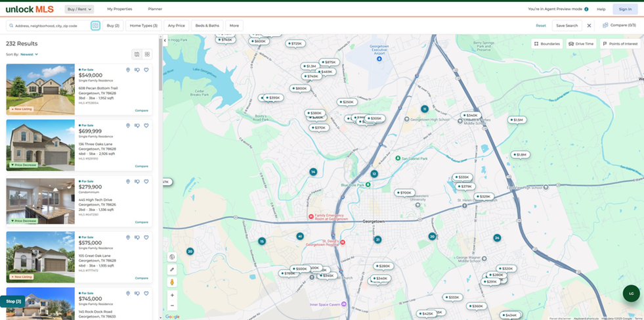Expand the Home Types (3) filter
Image resolution: width=644 pixels, height=320 pixels.
[144, 26]
